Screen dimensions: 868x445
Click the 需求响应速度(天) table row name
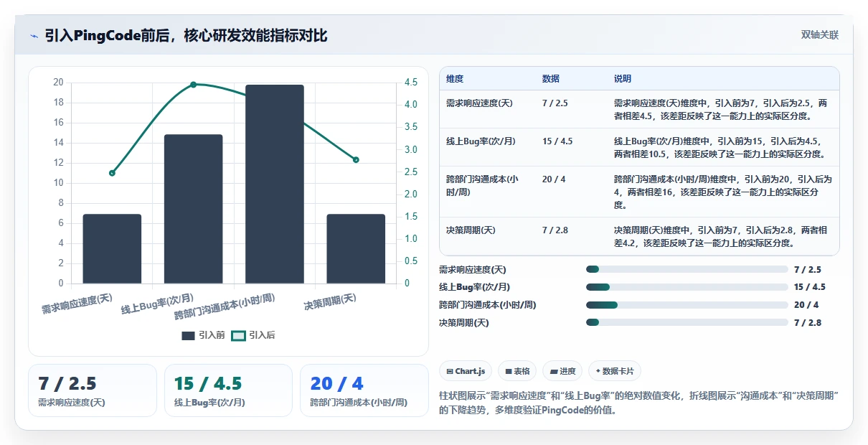tap(479, 103)
